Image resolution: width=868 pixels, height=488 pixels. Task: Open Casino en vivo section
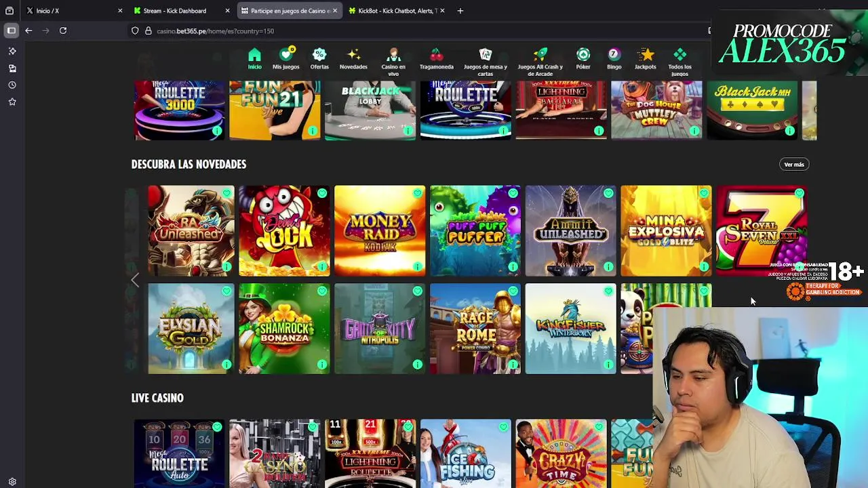tap(393, 62)
